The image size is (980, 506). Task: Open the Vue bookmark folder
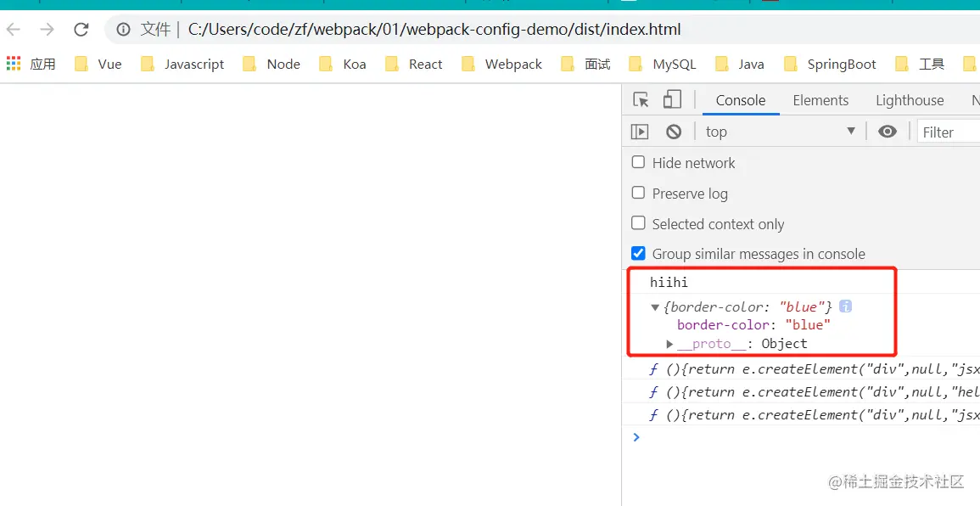pyautogui.click(x=98, y=64)
